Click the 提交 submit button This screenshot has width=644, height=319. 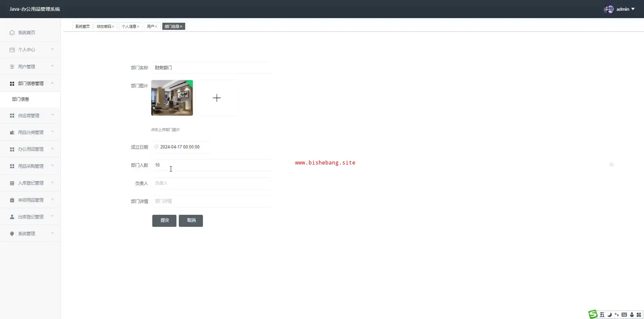pos(164,220)
